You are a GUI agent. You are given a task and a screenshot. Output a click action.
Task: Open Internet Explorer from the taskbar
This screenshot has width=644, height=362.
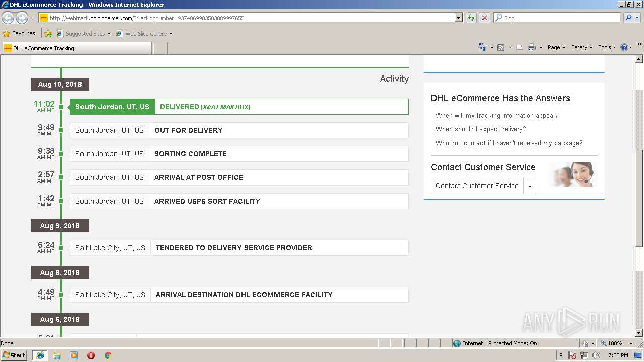(40, 355)
